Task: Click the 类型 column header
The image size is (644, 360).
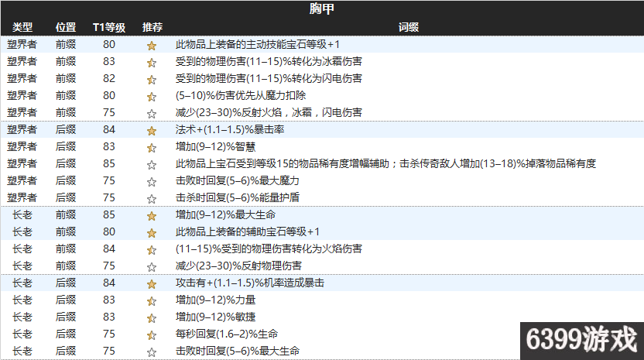Action: 22,27
